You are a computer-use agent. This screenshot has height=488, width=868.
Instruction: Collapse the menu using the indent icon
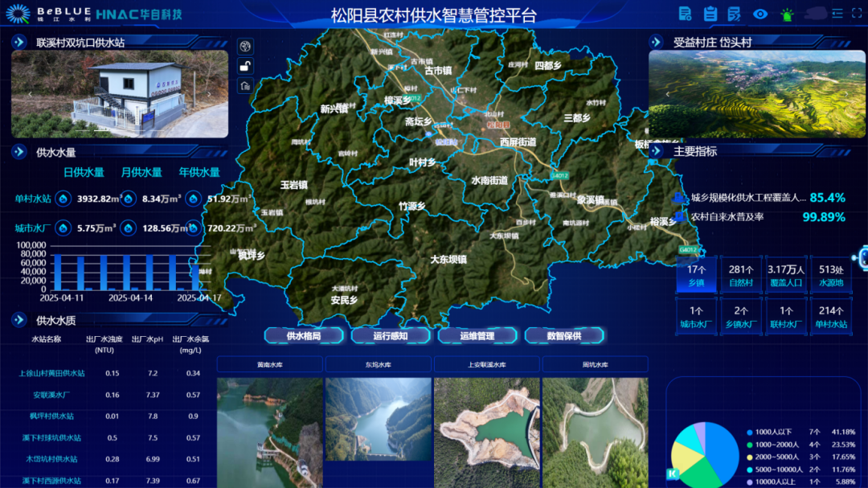837,13
